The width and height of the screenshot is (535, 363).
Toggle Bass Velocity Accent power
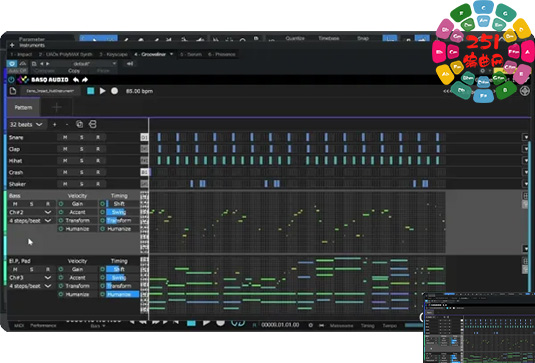tap(61, 212)
